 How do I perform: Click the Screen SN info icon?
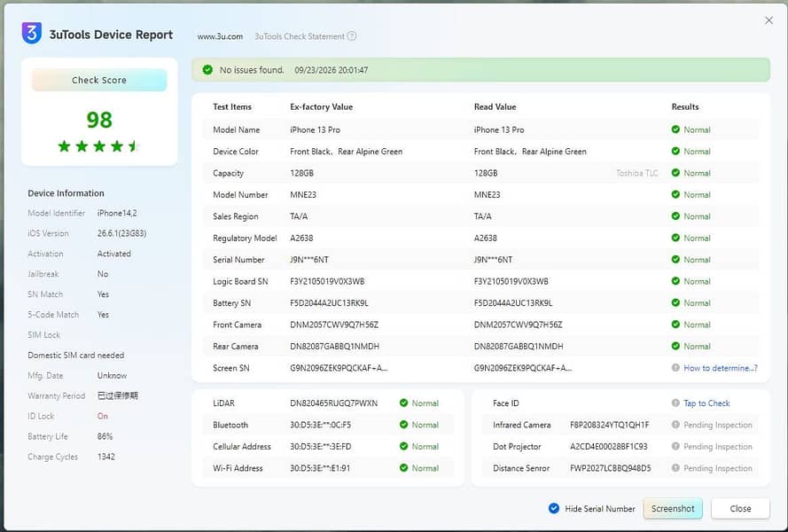675,368
